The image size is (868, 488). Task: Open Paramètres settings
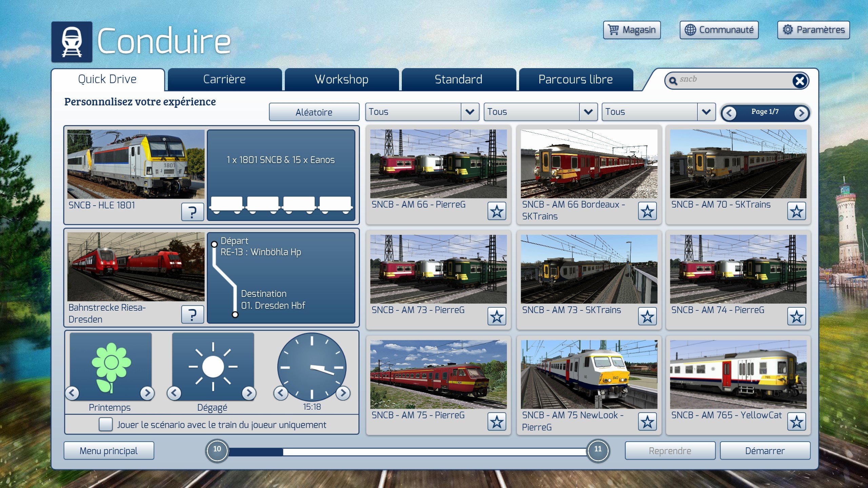pyautogui.click(x=814, y=30)
